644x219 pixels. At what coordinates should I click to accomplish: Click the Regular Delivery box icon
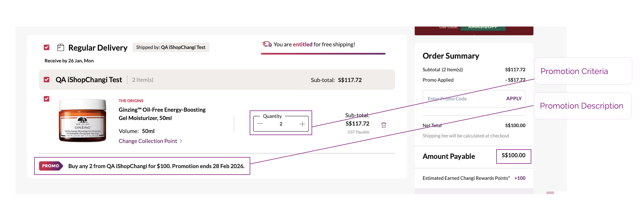pyautogui.click(x=61, y=48)
